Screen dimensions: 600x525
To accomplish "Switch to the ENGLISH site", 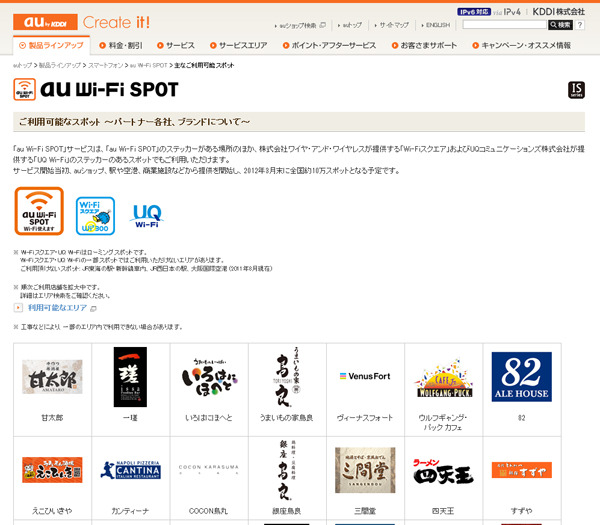I will click(x=436, y=25).
